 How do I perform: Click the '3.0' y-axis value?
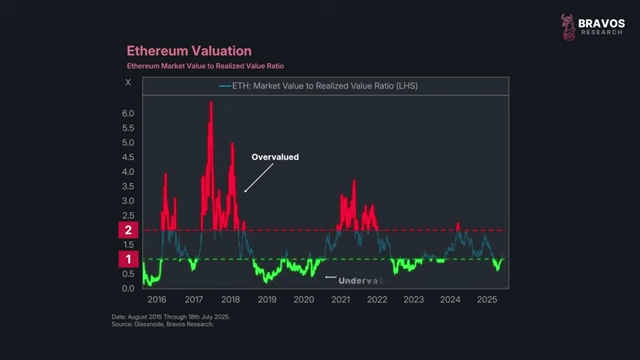(128, 201)
